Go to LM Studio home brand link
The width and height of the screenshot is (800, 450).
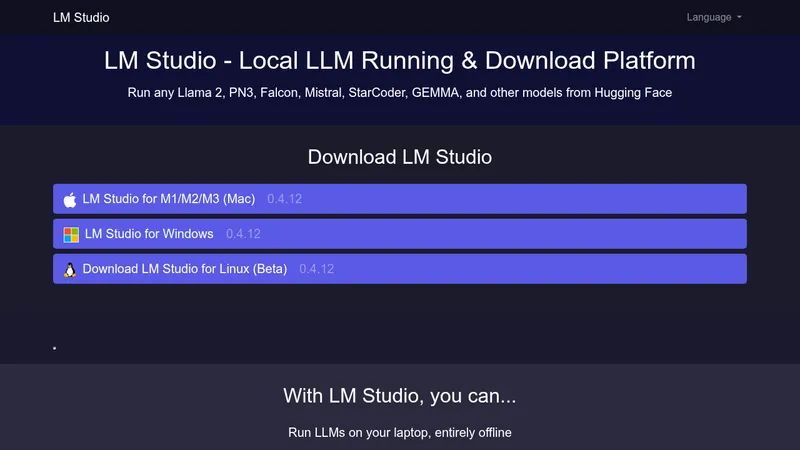click(x=81, y=17)
